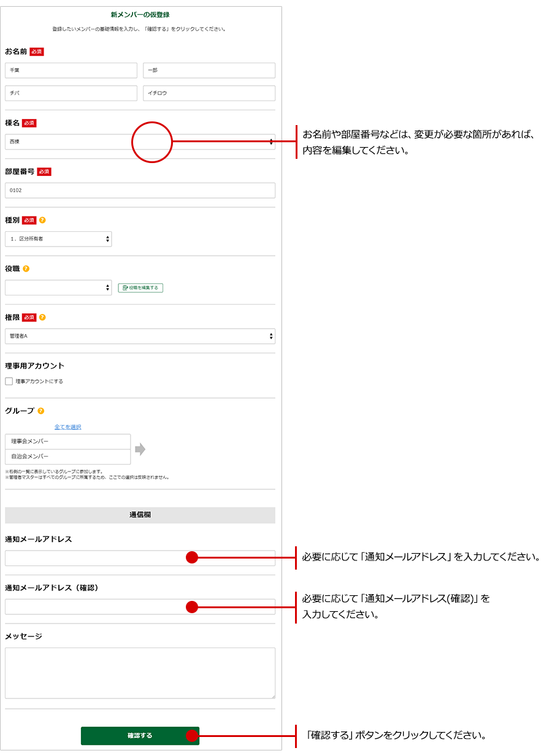Select 理事会メンバー in the group list
The width and height of the screenshot is (552, 756).
(x=67, y=441)
